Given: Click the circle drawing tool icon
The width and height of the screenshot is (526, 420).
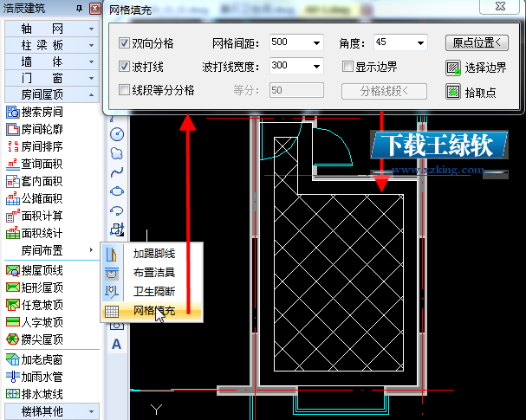Looking at the screenshot, I should (x=117, y=134).
